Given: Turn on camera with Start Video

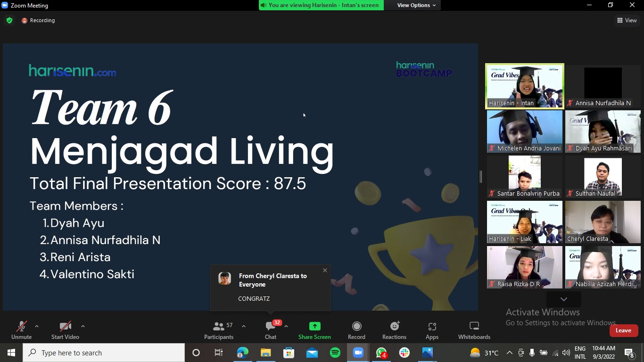Looking at the screenshot, I should 65,330.
